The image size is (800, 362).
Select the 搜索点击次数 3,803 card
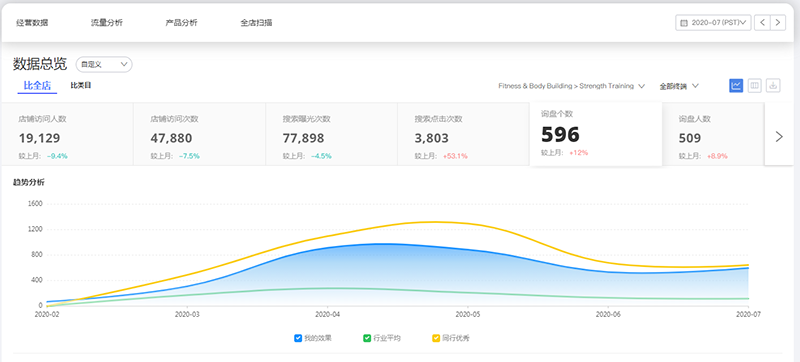coord(463,134)
